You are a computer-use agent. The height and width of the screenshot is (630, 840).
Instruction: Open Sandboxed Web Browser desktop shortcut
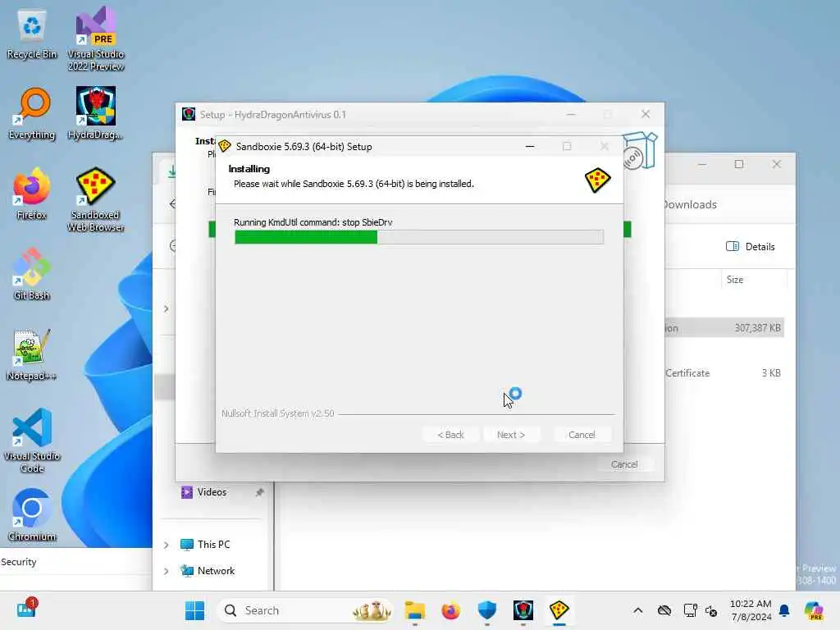click(96, 200)
